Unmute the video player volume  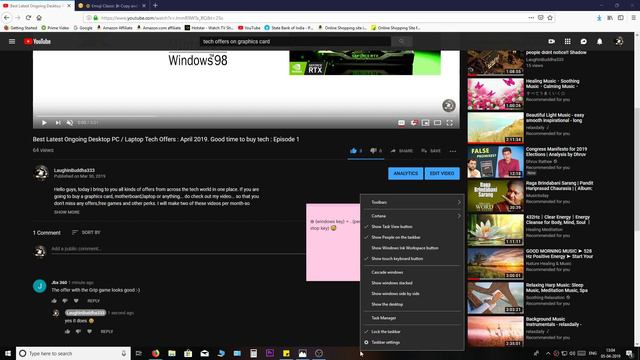point(70,122)
